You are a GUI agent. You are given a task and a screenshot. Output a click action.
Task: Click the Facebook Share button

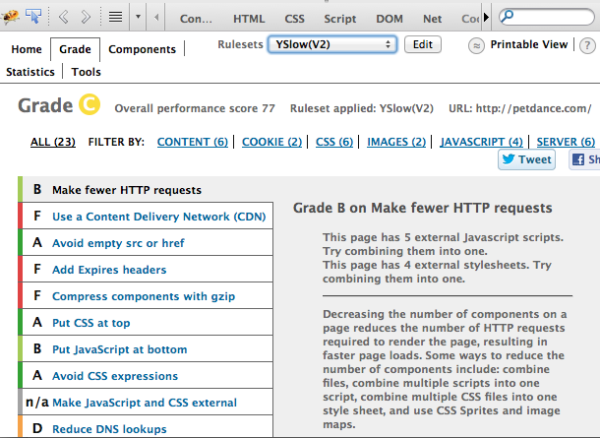pyautogui.click(x=585, y=159)
